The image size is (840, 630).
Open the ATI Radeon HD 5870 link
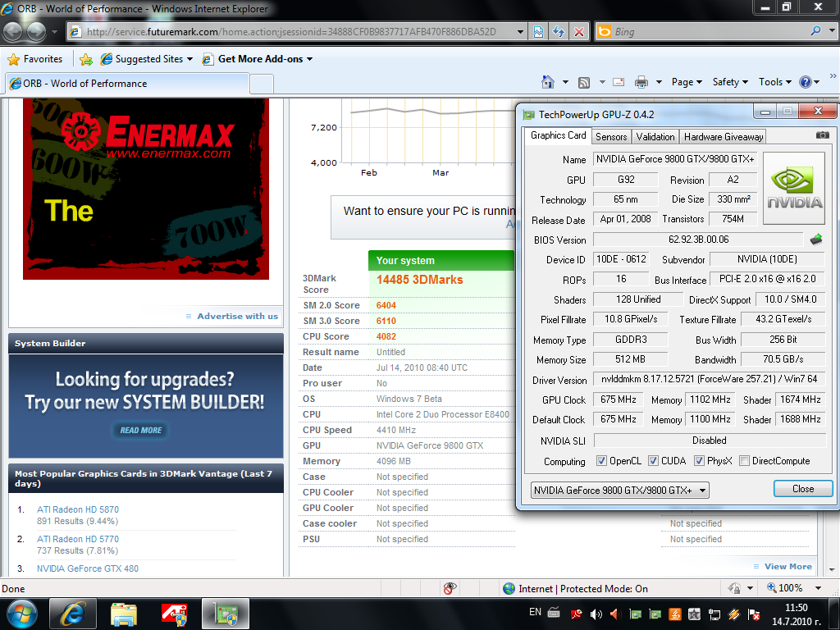click(78, 509)
